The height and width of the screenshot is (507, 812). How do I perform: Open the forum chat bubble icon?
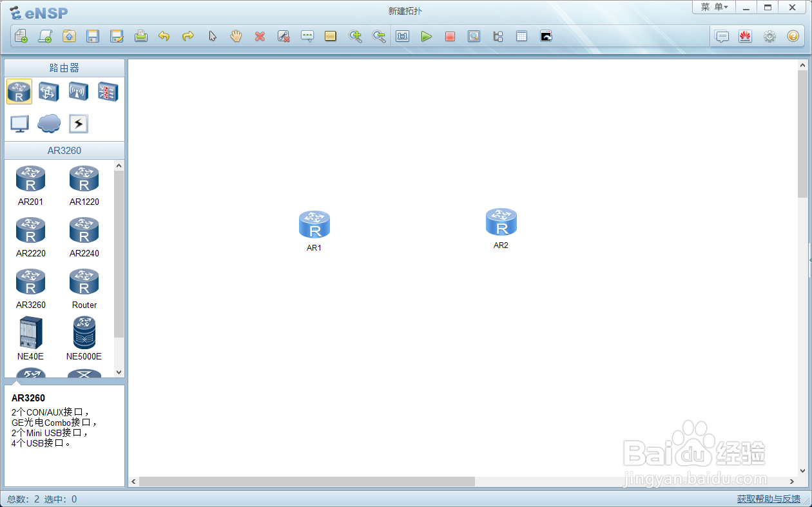point(722,37)
